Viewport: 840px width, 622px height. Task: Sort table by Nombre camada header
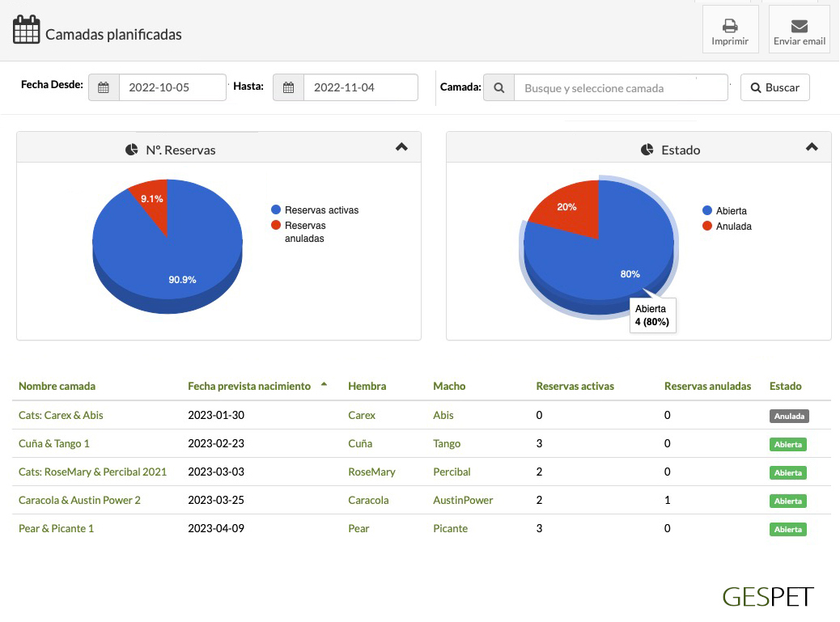(57, 386)
